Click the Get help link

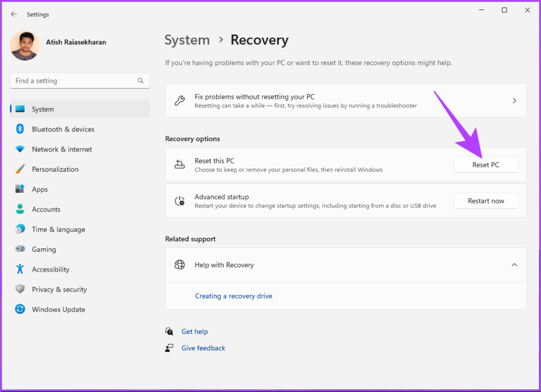click(x=194, y=331)
